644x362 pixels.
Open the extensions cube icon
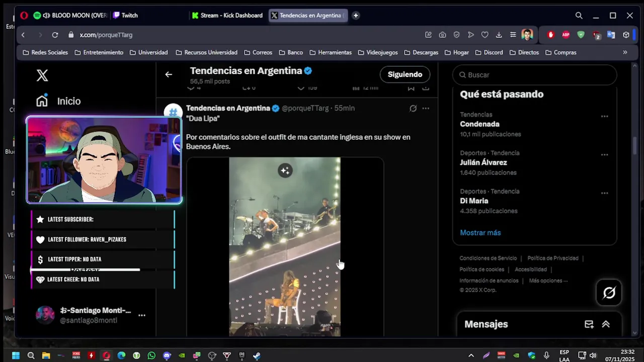(x=626, y=35)
